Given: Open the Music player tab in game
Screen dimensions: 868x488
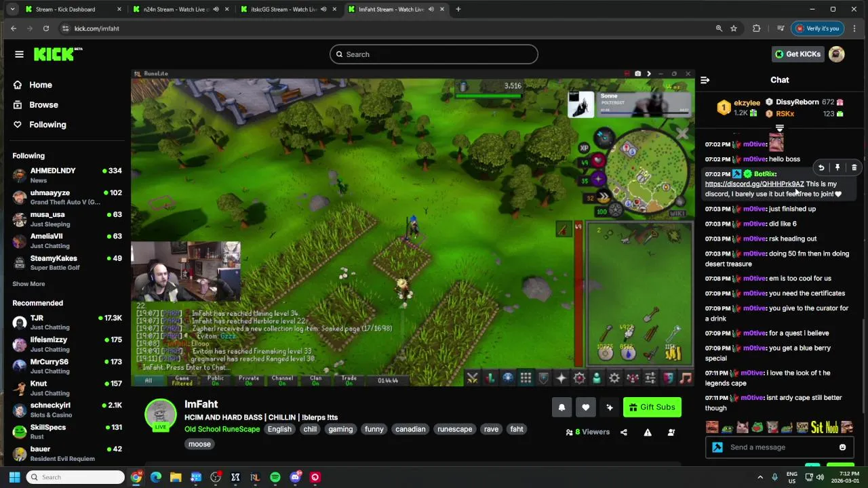Looking at the screenshot, I should pyautogui.click(x=686, y=378).
